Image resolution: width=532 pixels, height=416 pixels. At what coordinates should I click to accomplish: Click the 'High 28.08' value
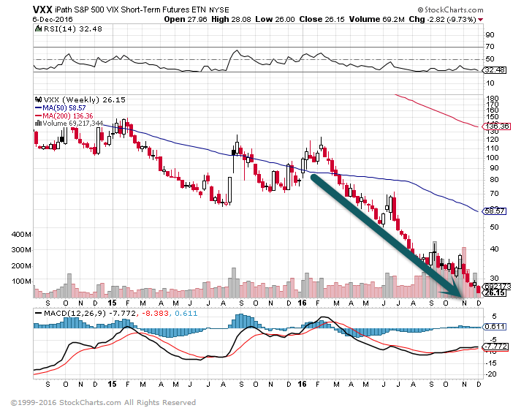(x=231, y=19)
